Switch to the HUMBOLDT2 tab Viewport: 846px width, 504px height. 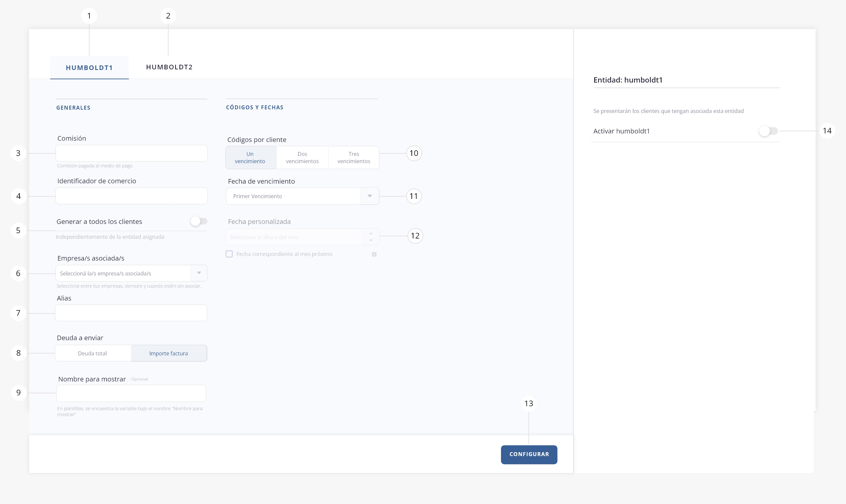point(169,67)
